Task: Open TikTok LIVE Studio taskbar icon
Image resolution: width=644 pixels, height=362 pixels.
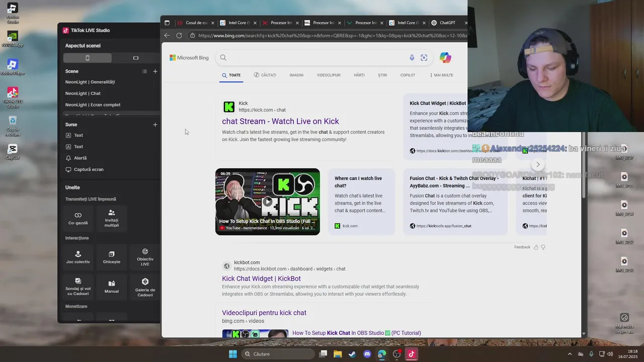Action: (411, 354)
